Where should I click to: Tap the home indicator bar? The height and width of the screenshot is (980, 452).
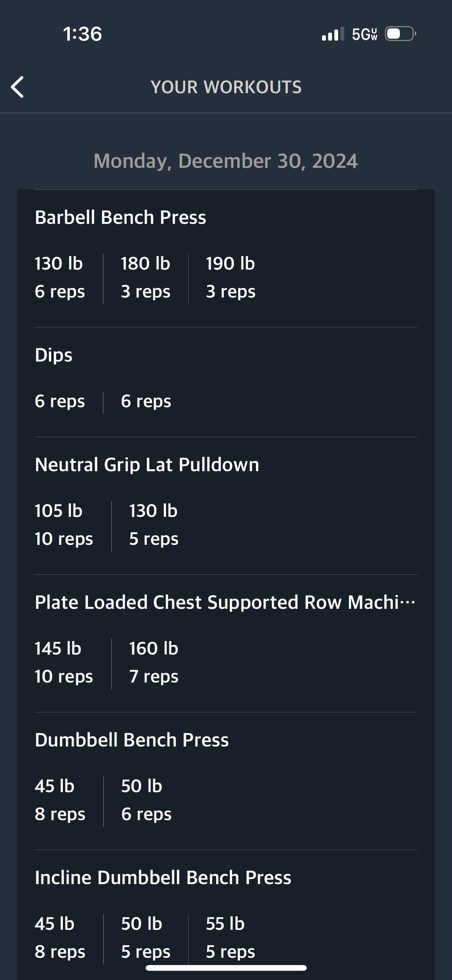tap(226, 968)
